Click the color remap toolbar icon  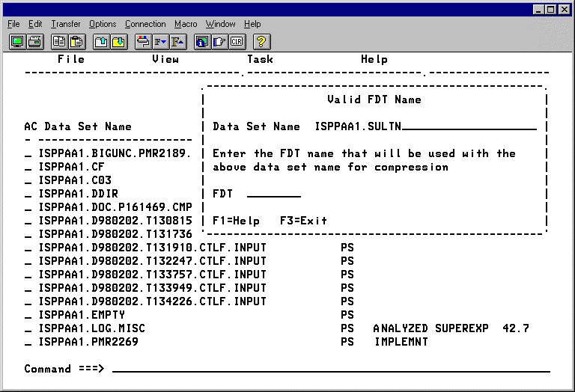coord(142,42)
